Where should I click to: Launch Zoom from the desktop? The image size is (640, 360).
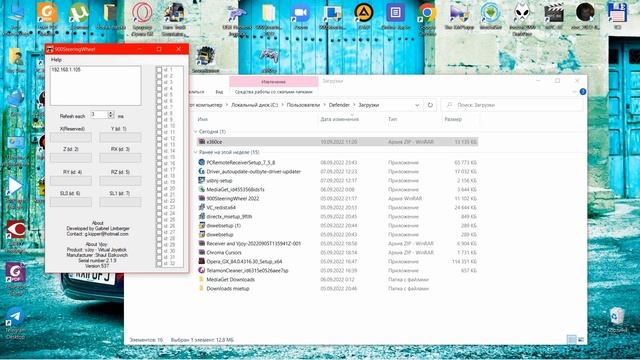click(x=301, y=13)
